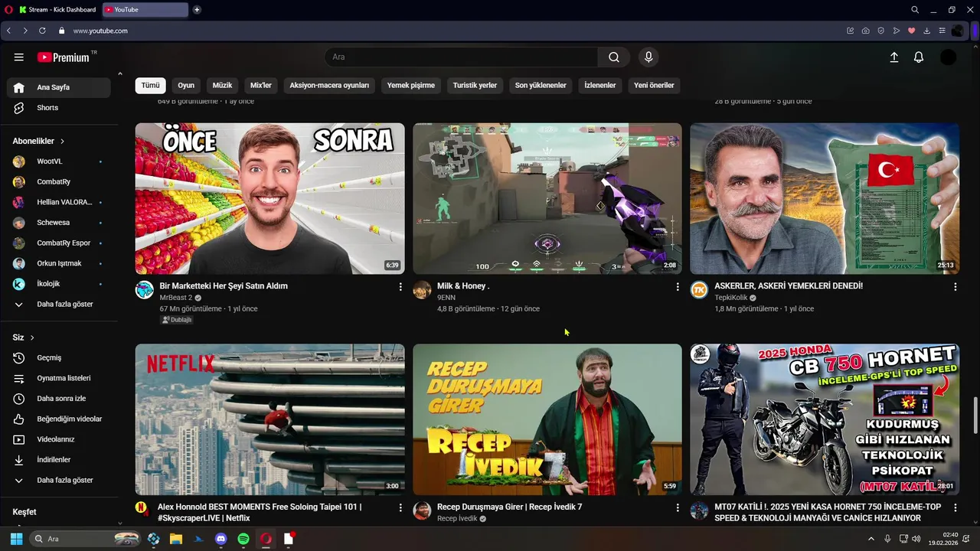Open Videolarınız in sidebar
Screen dimensions: 980x551
point(59,439)
